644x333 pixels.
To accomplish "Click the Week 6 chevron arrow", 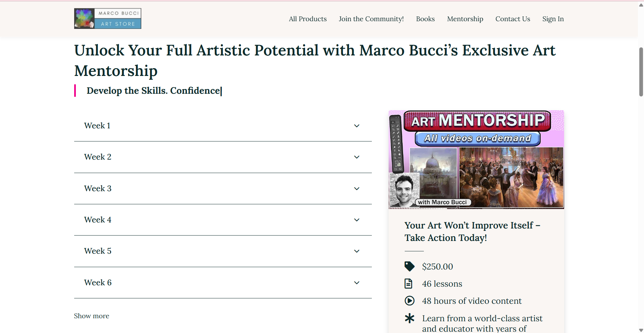I will (x=357, y=283).
